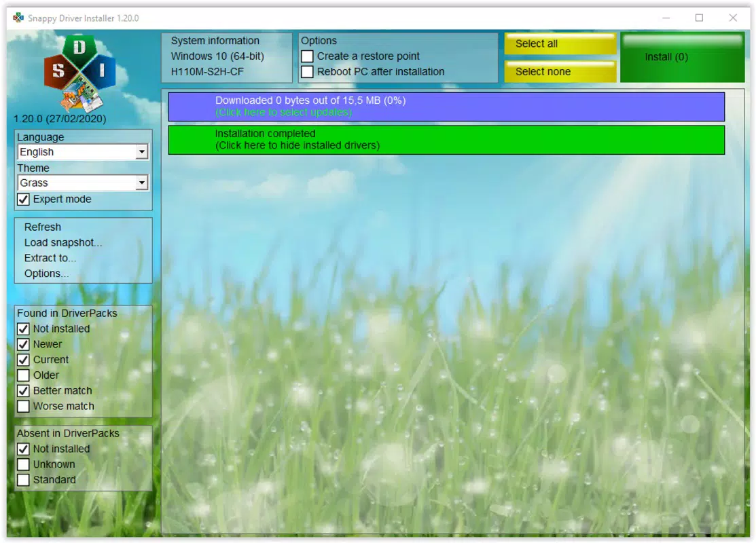Choose Extract to... menu entry
This screenshot has width=756, height=543.
(x=50, y=258)
